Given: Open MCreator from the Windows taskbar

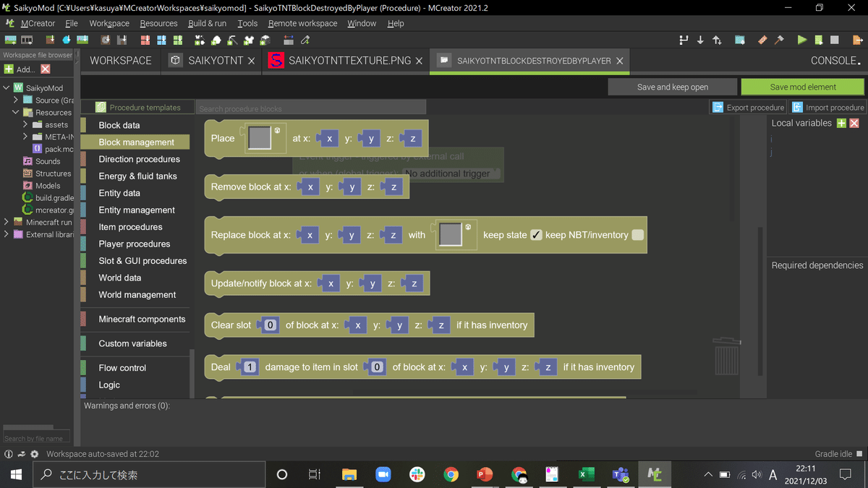Looking at the screenshot, I should point(655,474).
